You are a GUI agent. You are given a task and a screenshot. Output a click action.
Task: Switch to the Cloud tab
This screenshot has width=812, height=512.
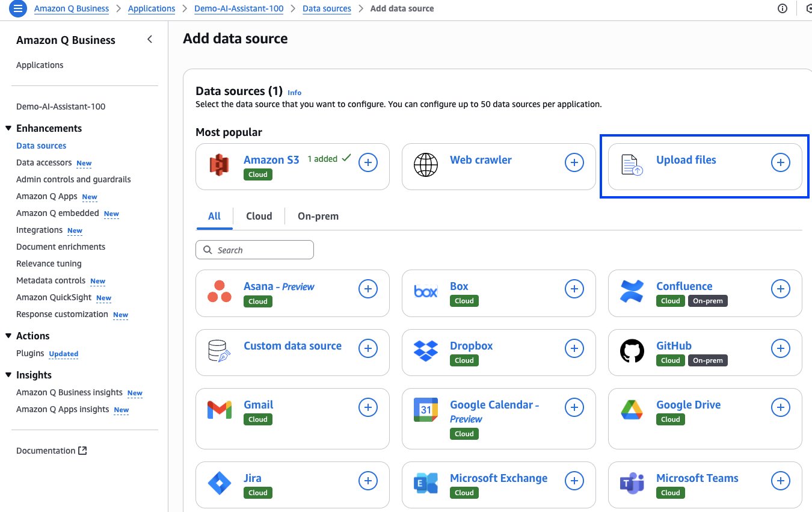pyautogui.click(x=259, y=216)
